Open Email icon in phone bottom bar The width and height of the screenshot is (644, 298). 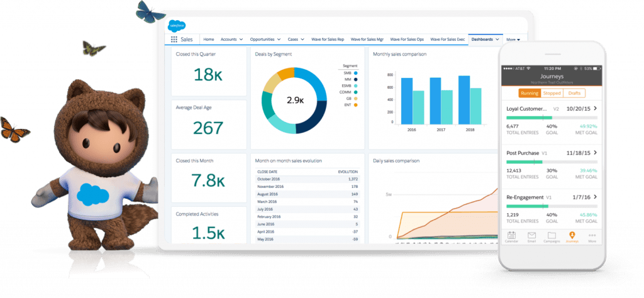tap(532, 236)
